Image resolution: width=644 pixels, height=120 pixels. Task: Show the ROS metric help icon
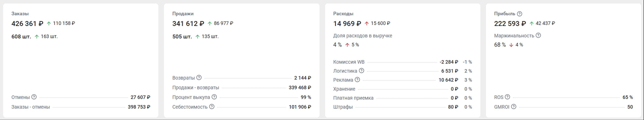(507, 97)
